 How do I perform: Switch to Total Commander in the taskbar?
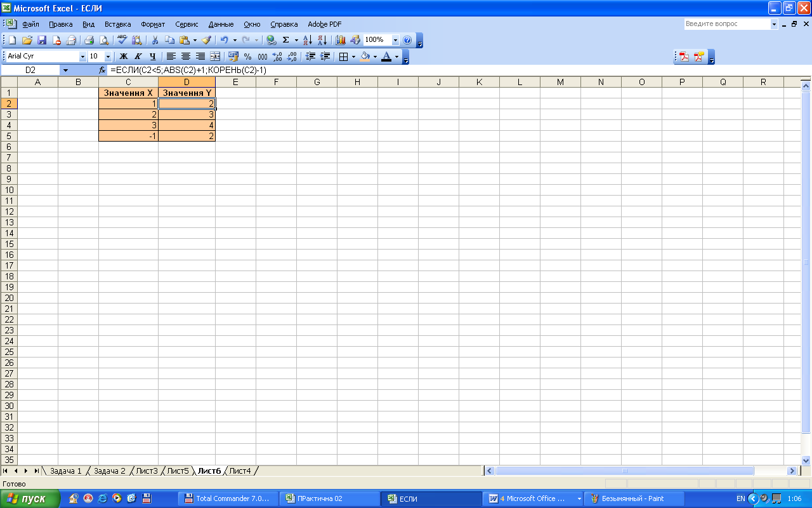(230, 498)
